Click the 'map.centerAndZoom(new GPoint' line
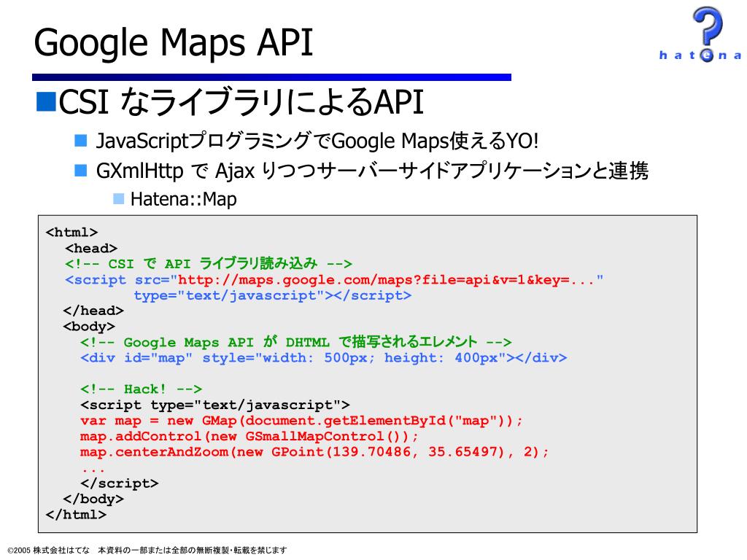747x560 pixels. point(314,452)
